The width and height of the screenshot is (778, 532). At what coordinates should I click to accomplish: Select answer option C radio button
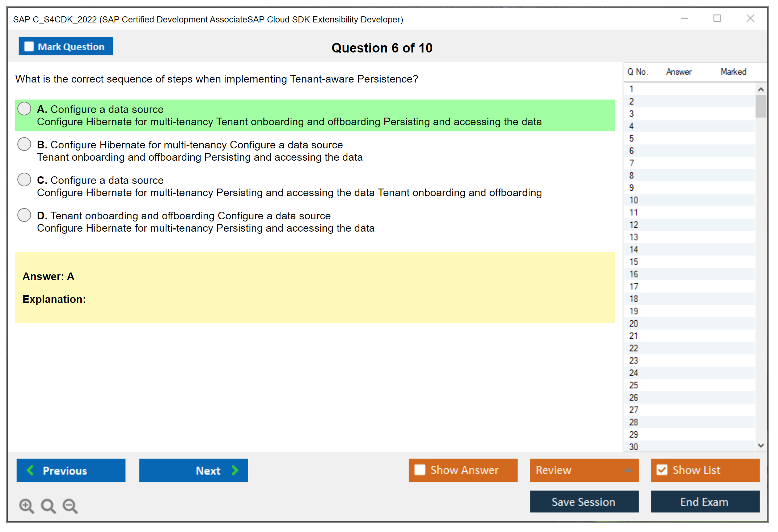click(24, 180)
